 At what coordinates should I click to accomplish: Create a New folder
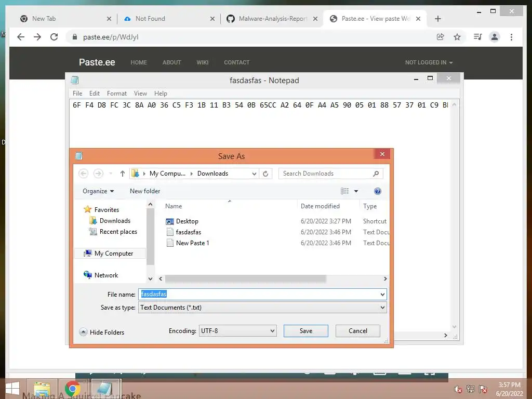[145, 191]
